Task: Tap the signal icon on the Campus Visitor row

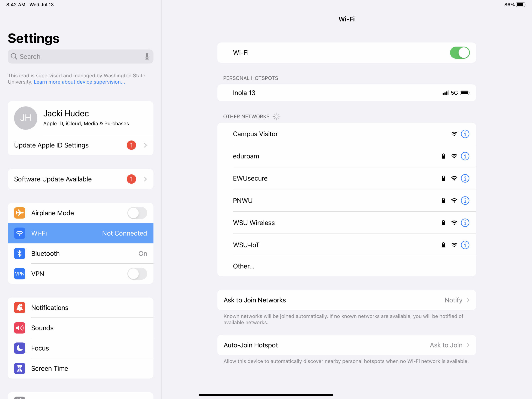Action: 454,134
